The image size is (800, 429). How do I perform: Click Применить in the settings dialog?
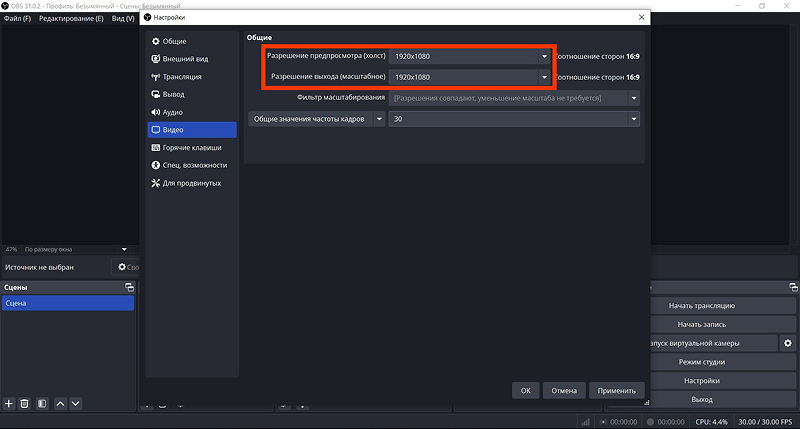[x=616, y=391]
